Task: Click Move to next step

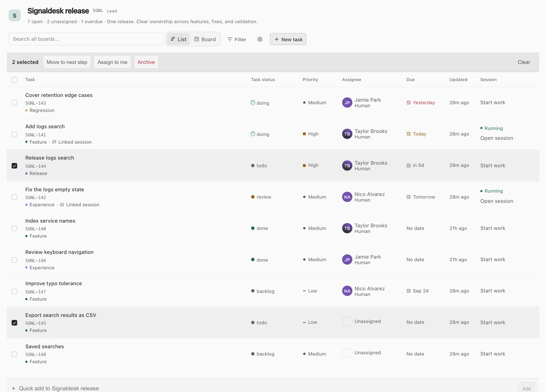Action: pyautogui.click(x=67, y=62)
